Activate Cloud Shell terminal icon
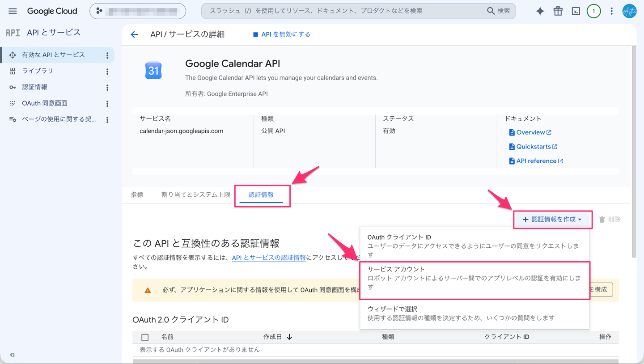This screenshot has height=364, width=644. point(576,11)
